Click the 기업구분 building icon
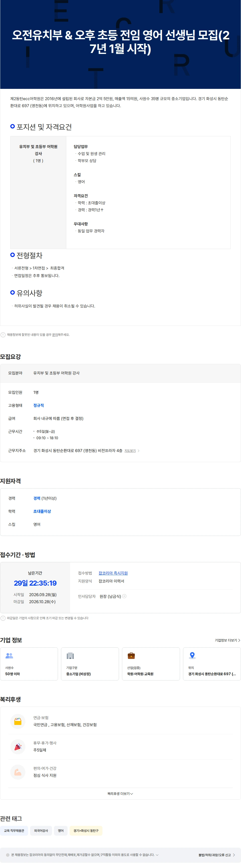Image resolution: width=241 pixels, height=868 pixels. coord(70,656)
